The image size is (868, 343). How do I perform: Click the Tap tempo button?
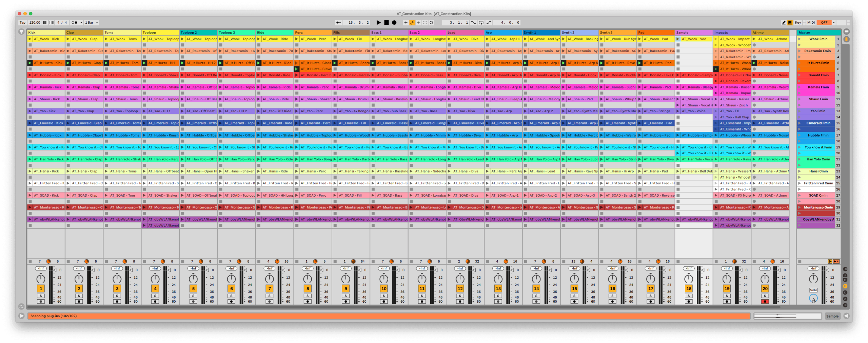[x=22, y=23]
